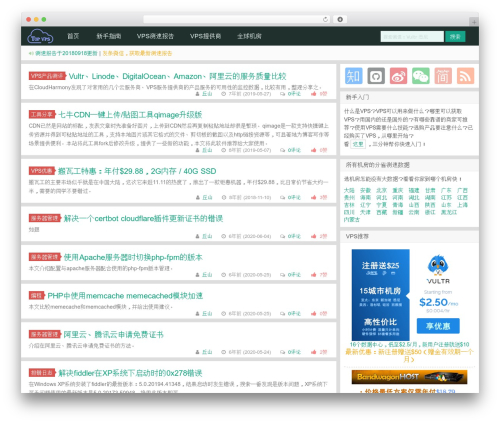Click the site search input field
This screenshot has height=423, width=500.
412,37
